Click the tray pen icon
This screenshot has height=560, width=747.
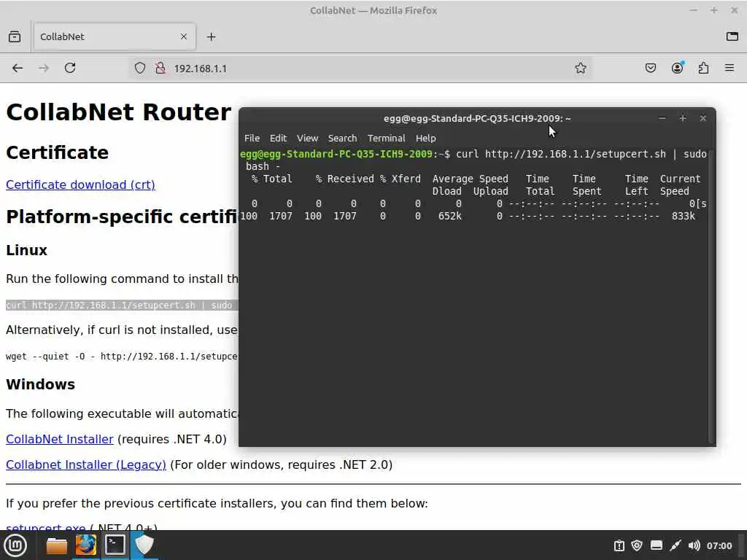(x=675, y=545)
